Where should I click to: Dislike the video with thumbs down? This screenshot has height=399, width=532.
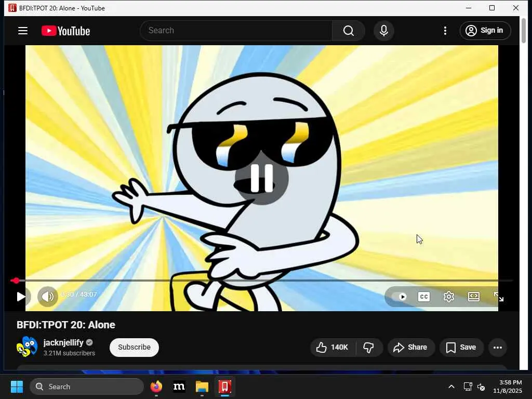point(369,348)
